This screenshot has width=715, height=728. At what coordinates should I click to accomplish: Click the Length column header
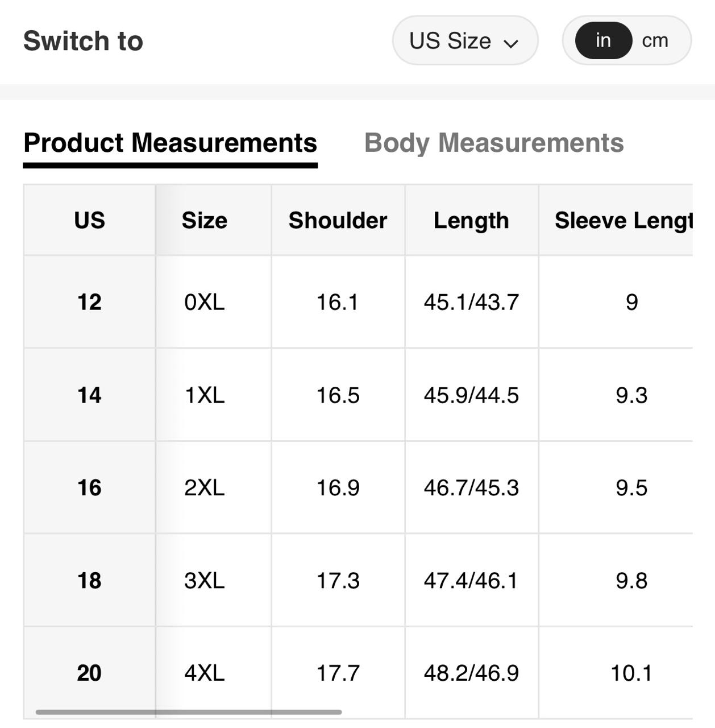point(471,220)
